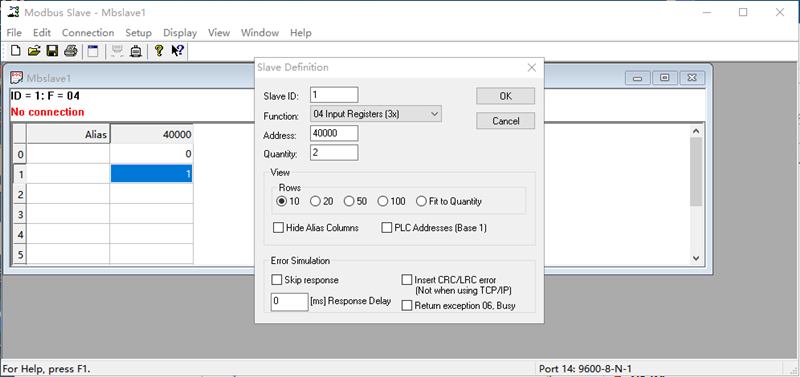Enable Hide Alias Columns checkbox
This screenshot has height=377, width=800.
point(278,228)
